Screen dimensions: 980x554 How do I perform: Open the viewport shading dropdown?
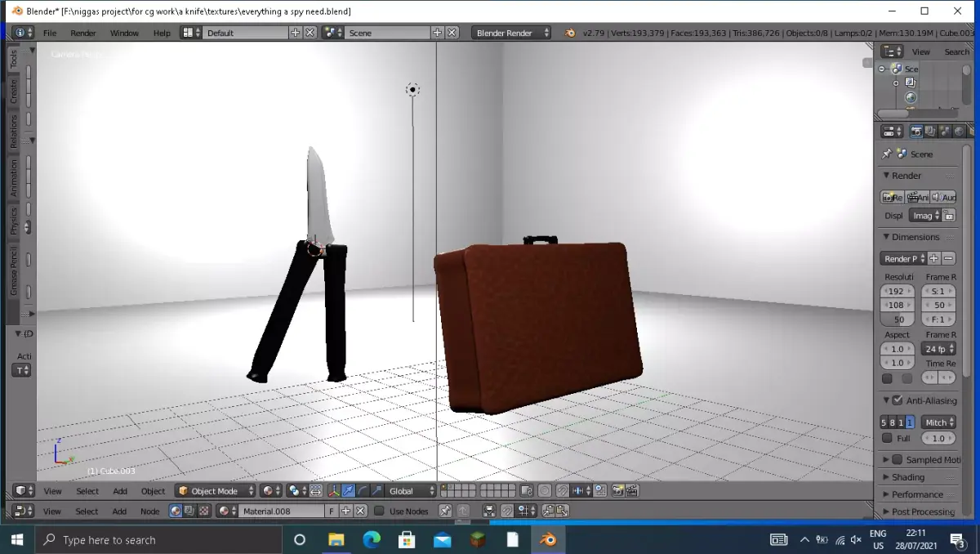pos(269,490)
